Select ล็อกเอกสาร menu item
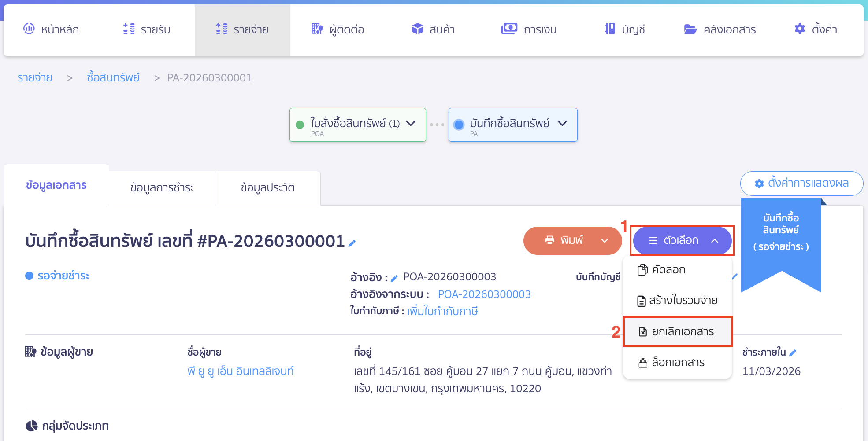The width and height of the screenshot is (868, 441). (678, 363)
